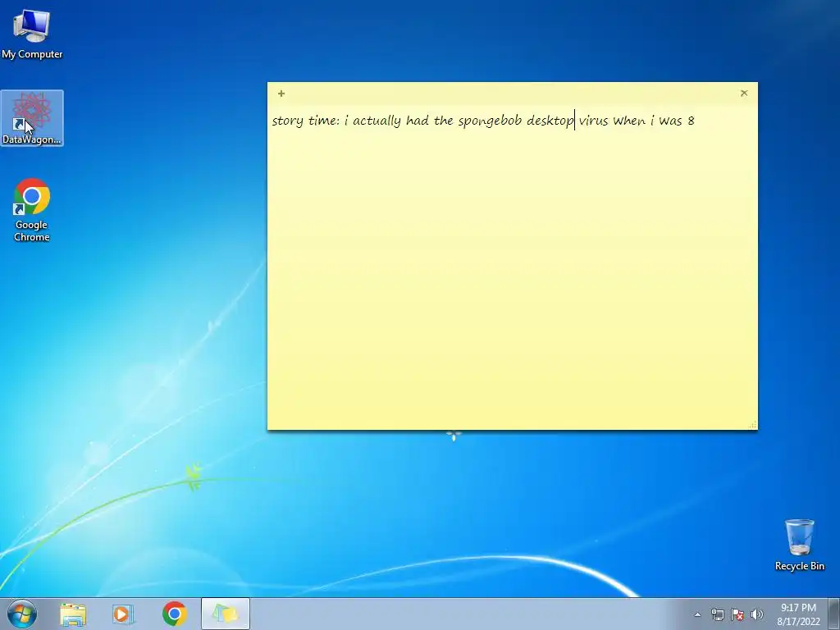Viewport: 840px width, 630px height.
Task: Open Windows Explorer from the taskbar
Action: click(x=73, y=614)
